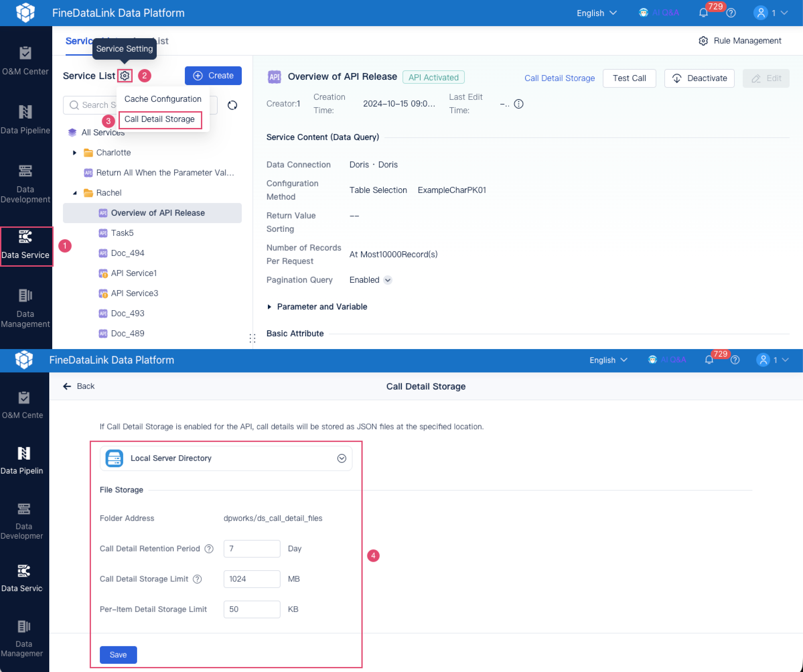803x672 pixels.
Task: Open AI Q&A in top header
Action: 659,13
